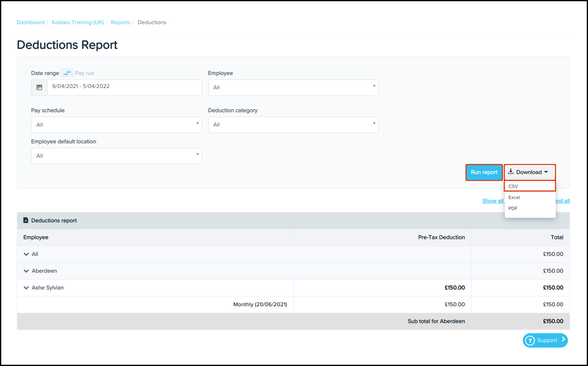The height and width of the screenshot is (366, 588).
Task: Collapse the Aberdeen row chevron
Action: coord(26,271)
